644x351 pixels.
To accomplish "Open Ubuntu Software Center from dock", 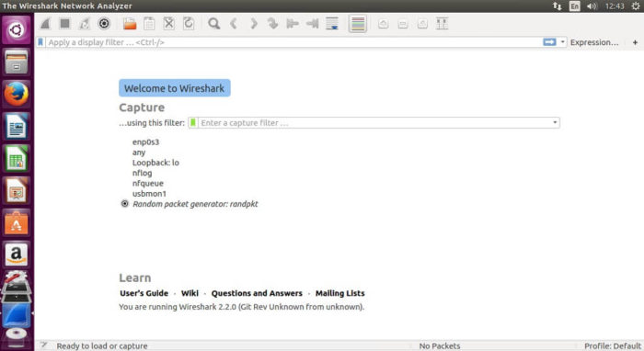I will pos(17,222).
